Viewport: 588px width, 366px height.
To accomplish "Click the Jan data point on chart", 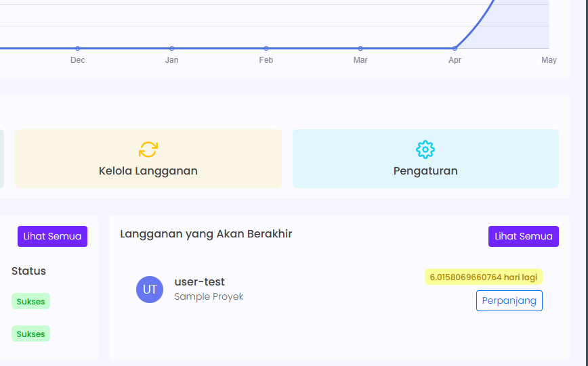I will [x=172, y=48].
